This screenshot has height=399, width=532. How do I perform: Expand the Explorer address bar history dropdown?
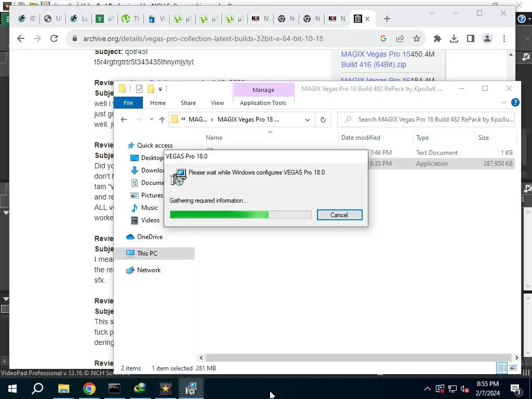coord(308,120)
